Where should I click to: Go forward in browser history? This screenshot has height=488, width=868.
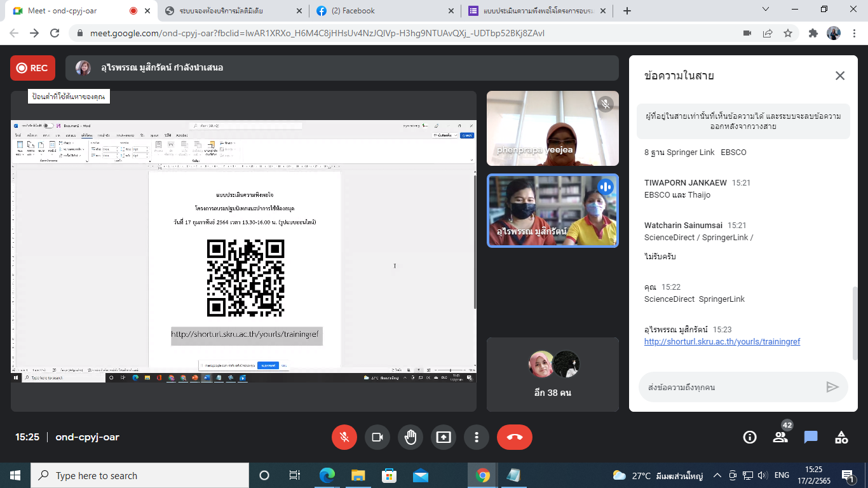pos(34,33)
